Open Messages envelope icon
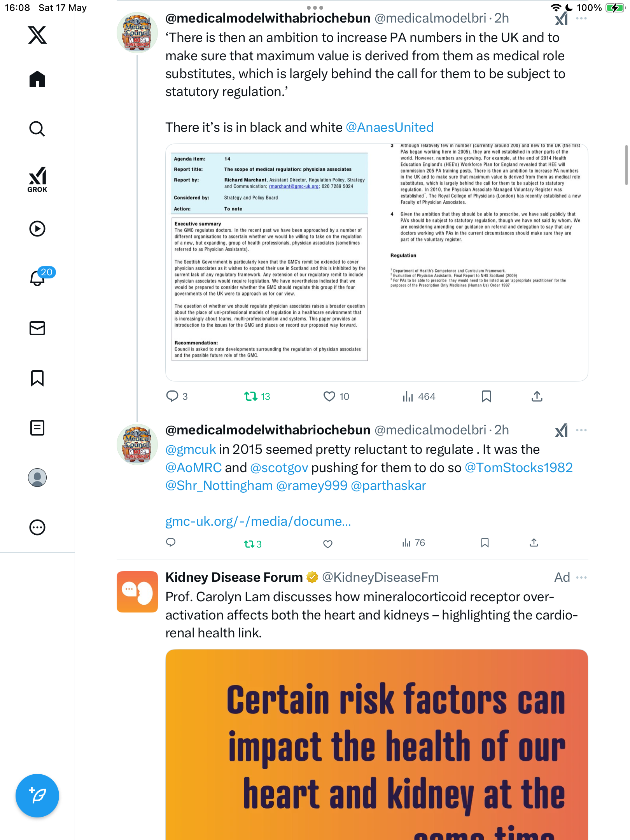630x840 pixels. tap(37, 328)
